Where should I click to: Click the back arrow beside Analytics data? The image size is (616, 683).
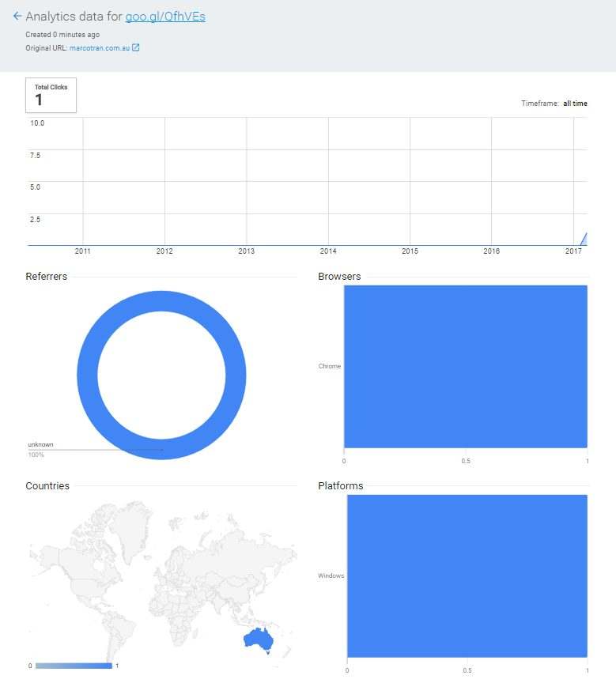pyautogui.click(x=17, y=16)
